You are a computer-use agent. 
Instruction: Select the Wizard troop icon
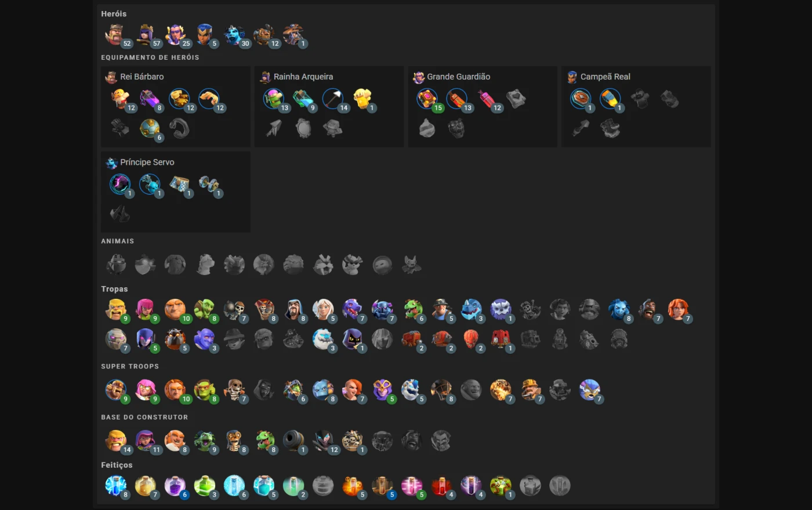click(294, 310)
